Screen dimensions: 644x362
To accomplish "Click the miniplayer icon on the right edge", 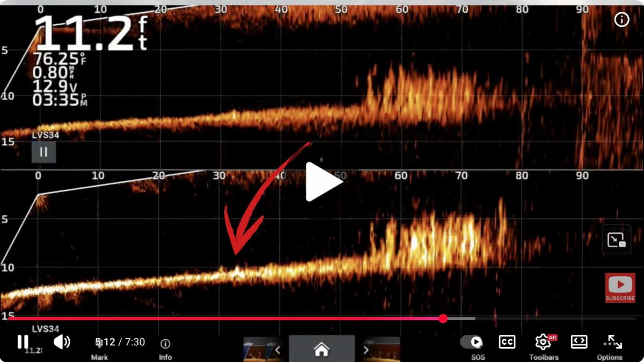I will tap(617, 240).
